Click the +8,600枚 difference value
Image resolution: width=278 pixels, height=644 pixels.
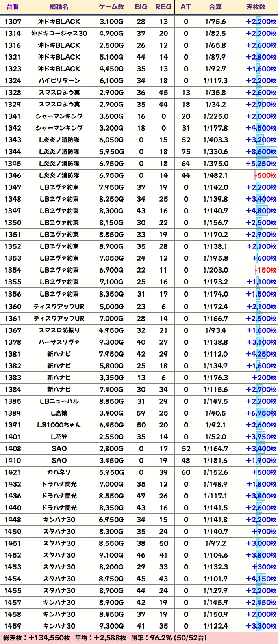pyautogui.click(x=261, y=151)
